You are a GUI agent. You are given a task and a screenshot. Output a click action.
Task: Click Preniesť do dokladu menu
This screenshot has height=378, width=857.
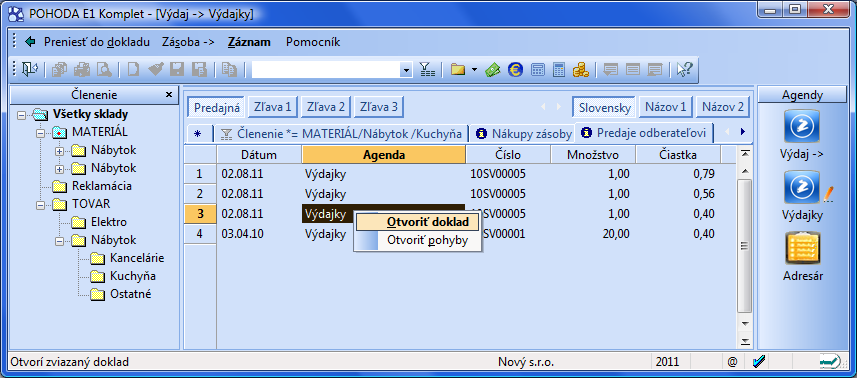coord(97,42)
